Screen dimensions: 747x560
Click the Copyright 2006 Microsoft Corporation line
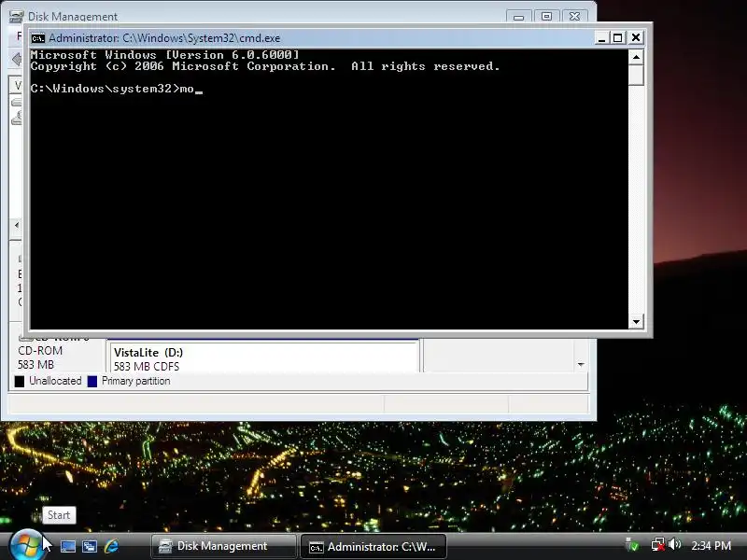265,66
